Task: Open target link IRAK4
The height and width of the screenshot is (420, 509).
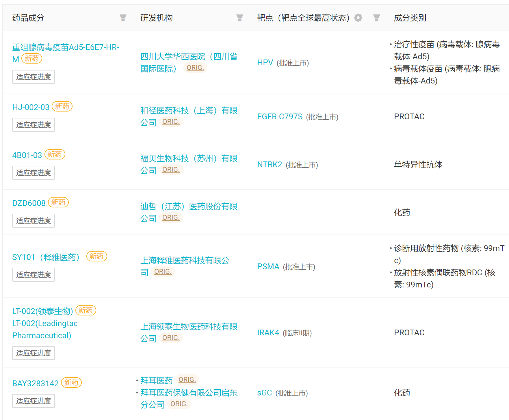Action: [x=268, y=332]
